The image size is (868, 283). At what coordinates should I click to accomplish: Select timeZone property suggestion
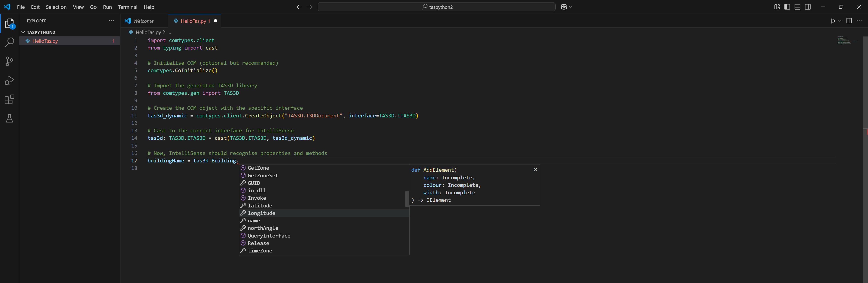tap(324, 251)
